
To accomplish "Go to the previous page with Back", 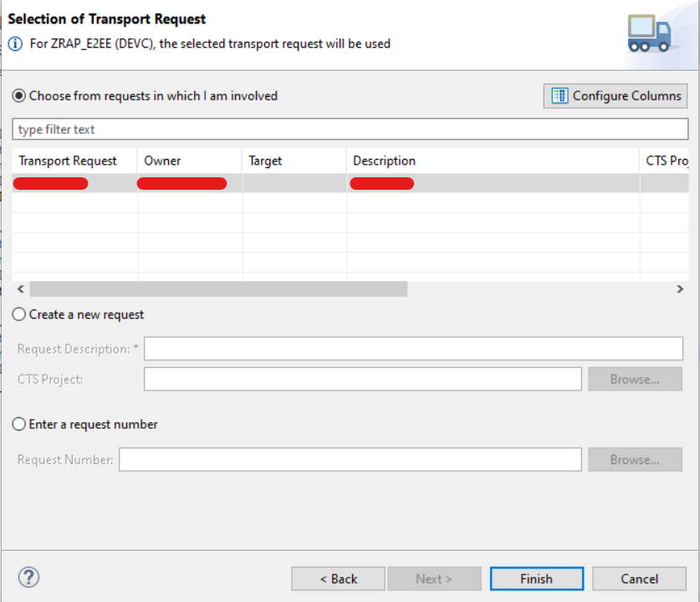I will [338, 579].
